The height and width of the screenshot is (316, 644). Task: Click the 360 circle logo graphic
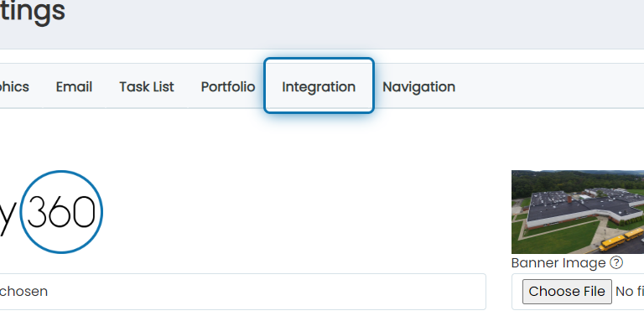coord(61,212)
